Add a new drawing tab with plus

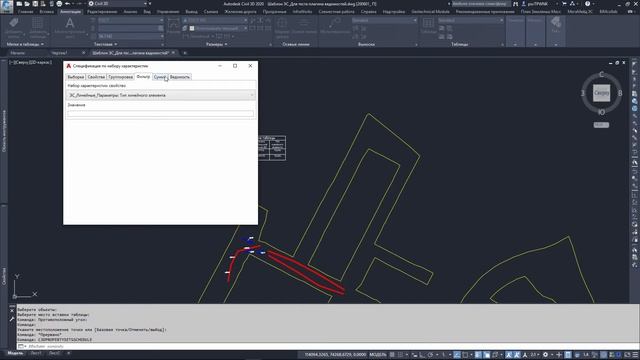click(x=185, y=53)
